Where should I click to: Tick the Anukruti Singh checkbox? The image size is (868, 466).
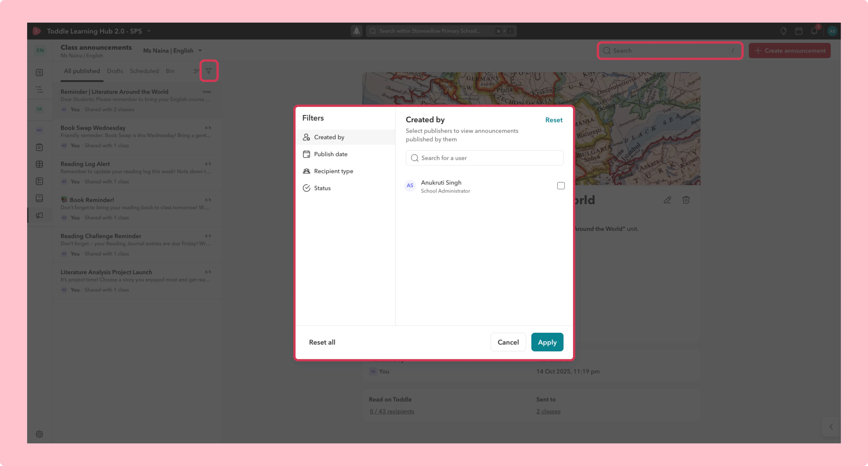click(x=561, y=186)
